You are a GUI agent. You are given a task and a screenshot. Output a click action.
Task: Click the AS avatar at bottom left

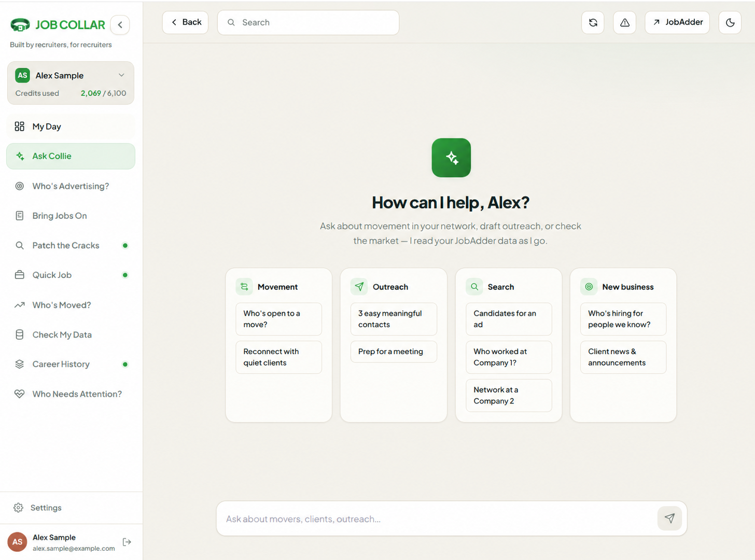pyautogui.click(x=17, y=542)
